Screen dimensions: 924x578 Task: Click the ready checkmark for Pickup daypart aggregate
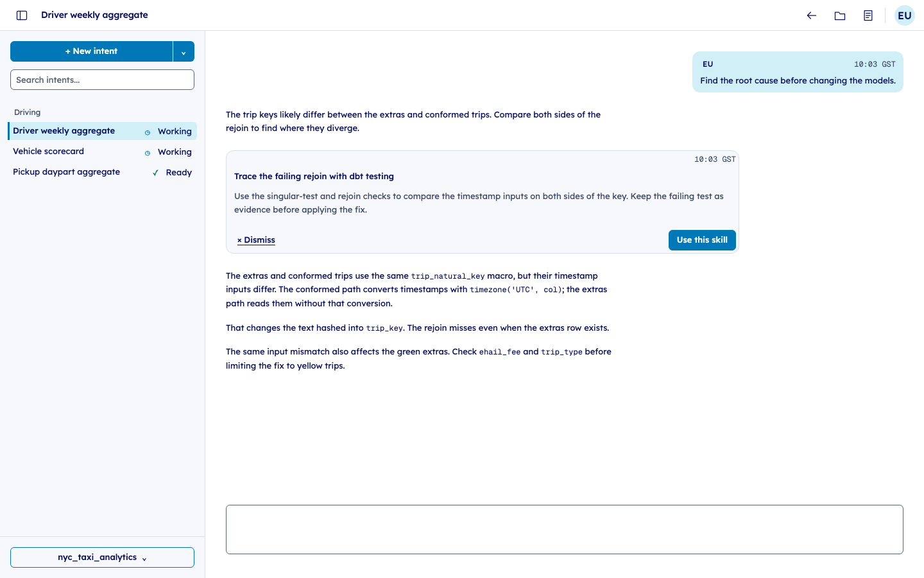point(155,173)
